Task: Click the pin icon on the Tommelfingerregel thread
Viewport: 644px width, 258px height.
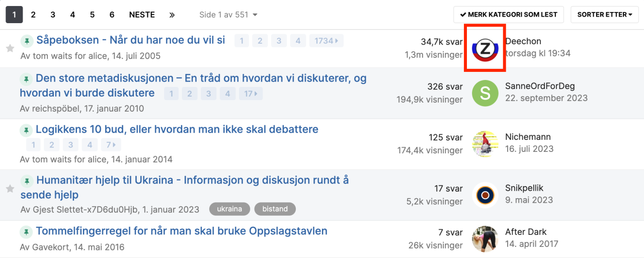Action: click(26, 232)
